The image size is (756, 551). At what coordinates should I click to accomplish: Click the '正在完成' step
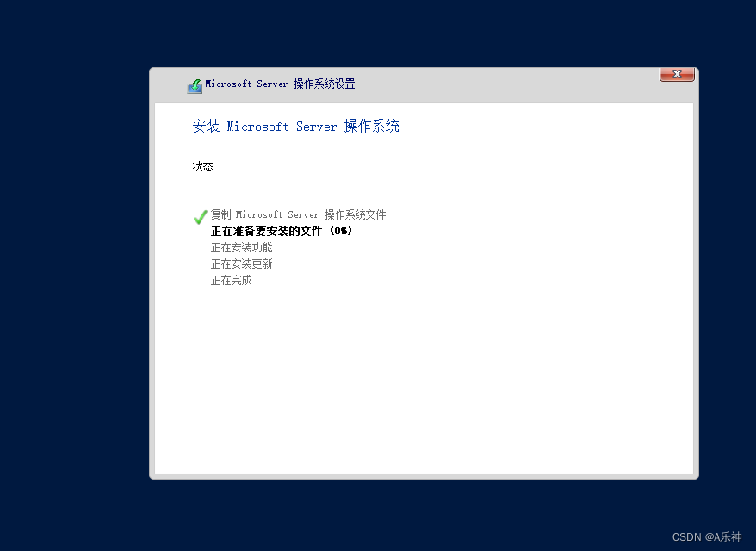tap(232, 280)
